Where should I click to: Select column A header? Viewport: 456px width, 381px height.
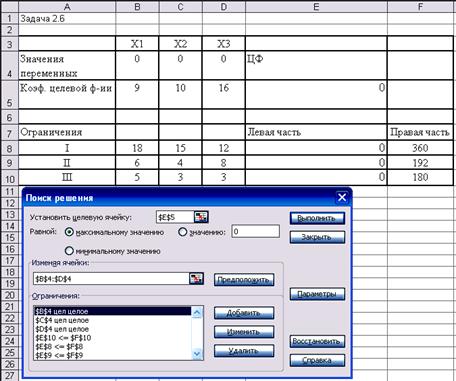(67, 6)
